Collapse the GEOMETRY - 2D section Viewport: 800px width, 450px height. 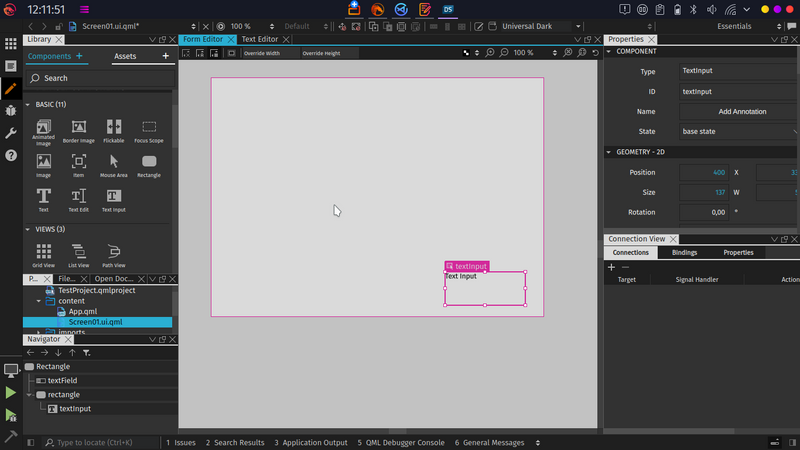(609, 152)
